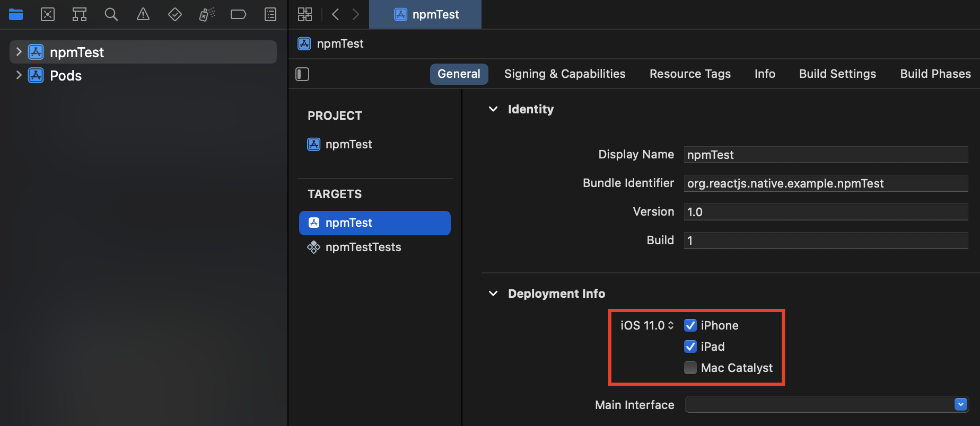
Task: Go forward with the right arrow
Action: click(x=355, y=14)
